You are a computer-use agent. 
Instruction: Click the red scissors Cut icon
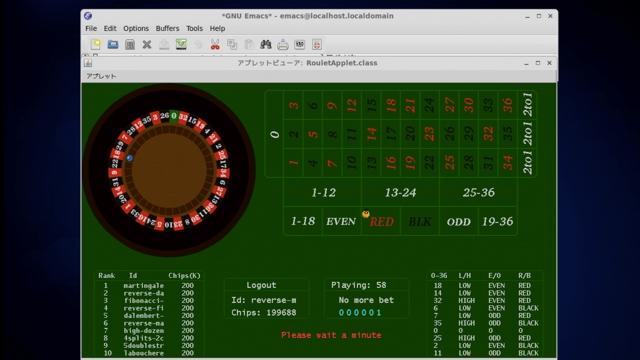pos(215,44)
